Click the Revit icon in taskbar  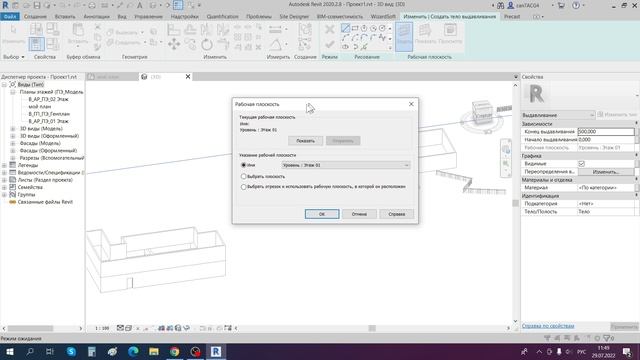point(216,351)
